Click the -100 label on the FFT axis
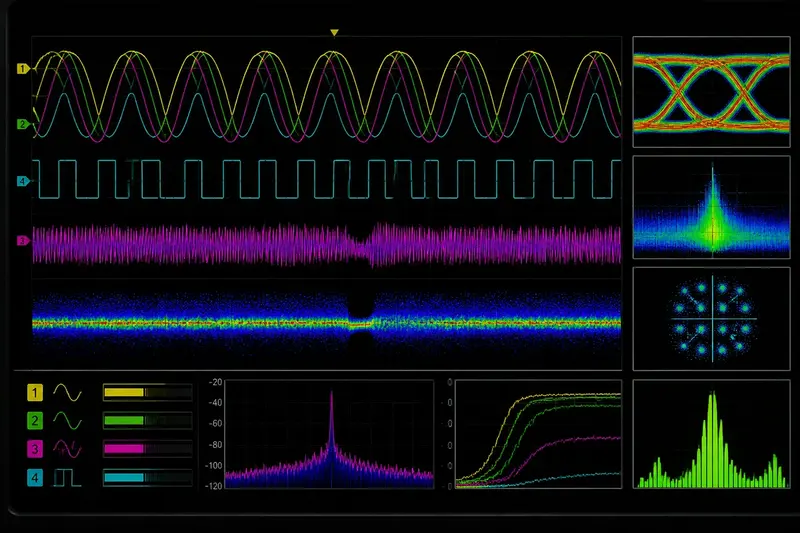 point(214,466)
